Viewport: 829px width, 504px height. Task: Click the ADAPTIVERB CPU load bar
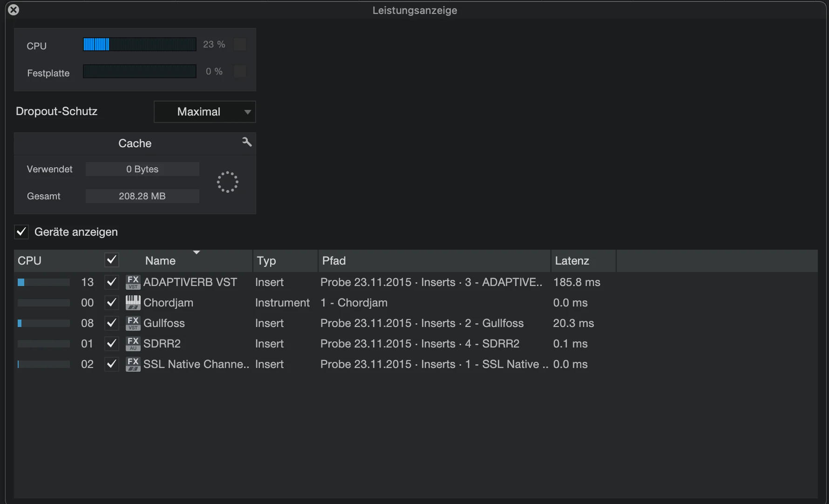pyautogui.click(x=44, y=282)
